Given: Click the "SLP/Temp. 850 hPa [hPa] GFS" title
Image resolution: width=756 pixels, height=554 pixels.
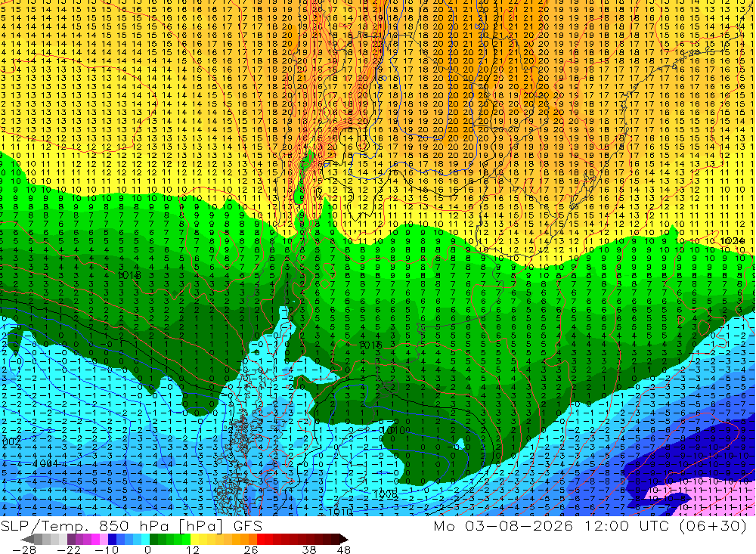Looking at the screenshot, I should pos(131,526).
